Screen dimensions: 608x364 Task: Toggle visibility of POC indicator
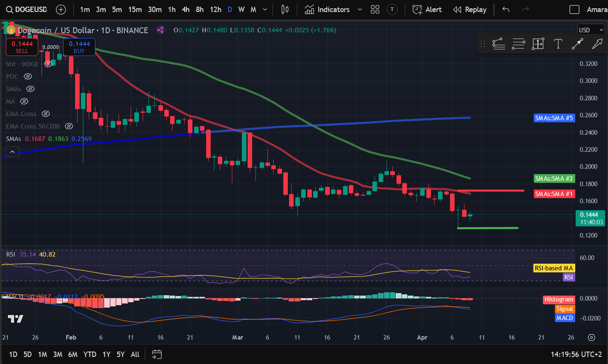[28, 76]
